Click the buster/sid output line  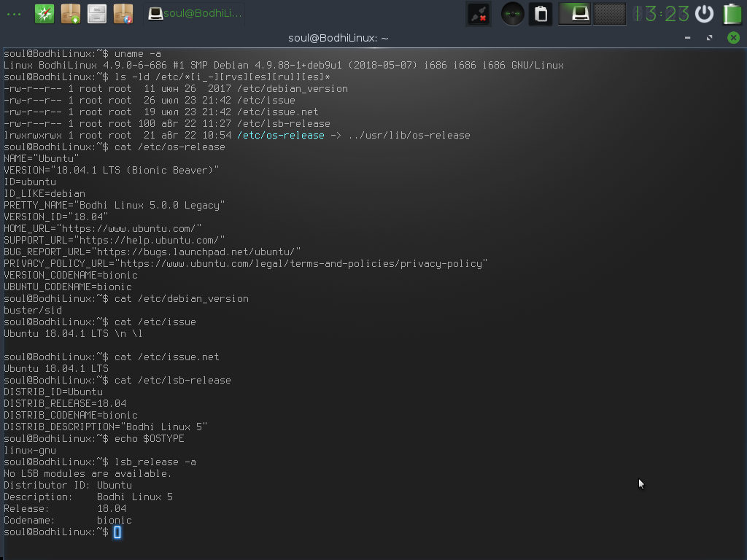click(33, 311)
